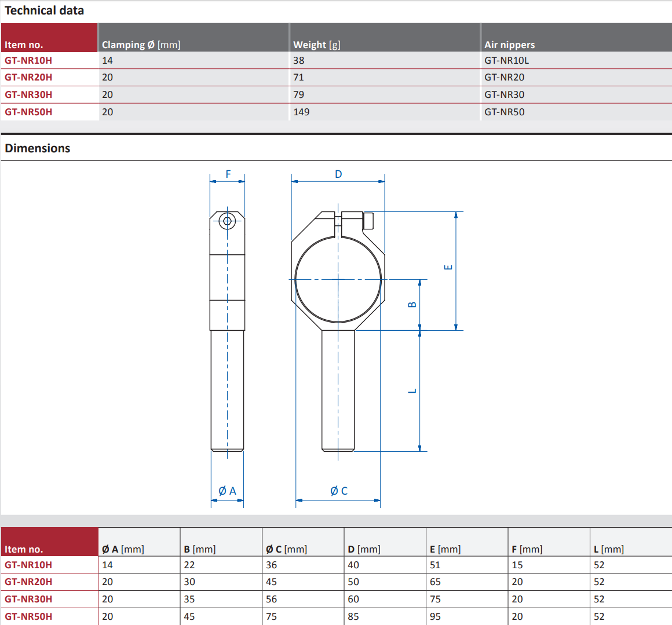672x625 pixels.
Task: Select the "Ø C [mm]" column header
Action: 286,549
